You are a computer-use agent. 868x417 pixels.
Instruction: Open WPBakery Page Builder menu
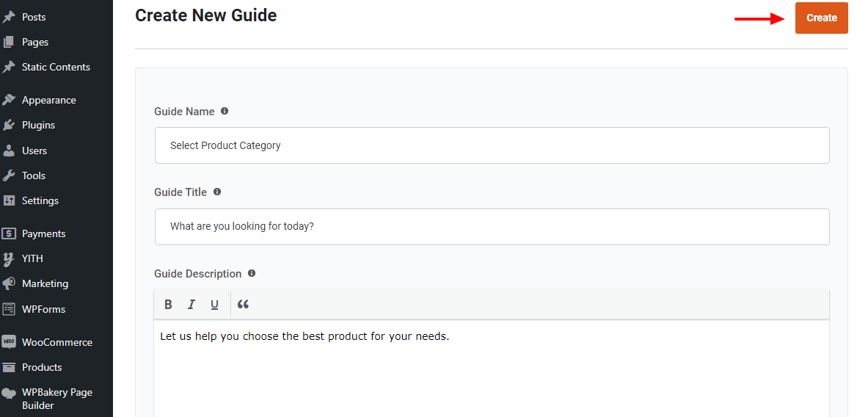click(x=56, y=399)
